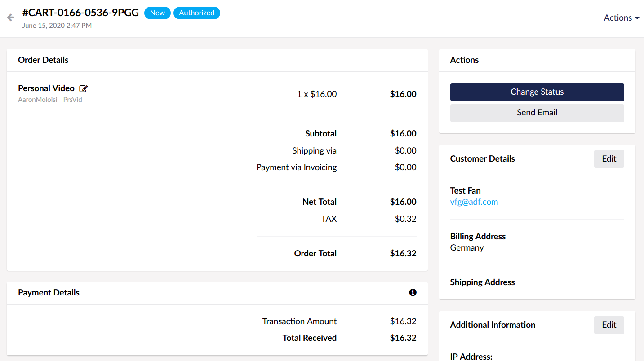
Task: Click the Authorized status badge
Action: tap(196, 13)
